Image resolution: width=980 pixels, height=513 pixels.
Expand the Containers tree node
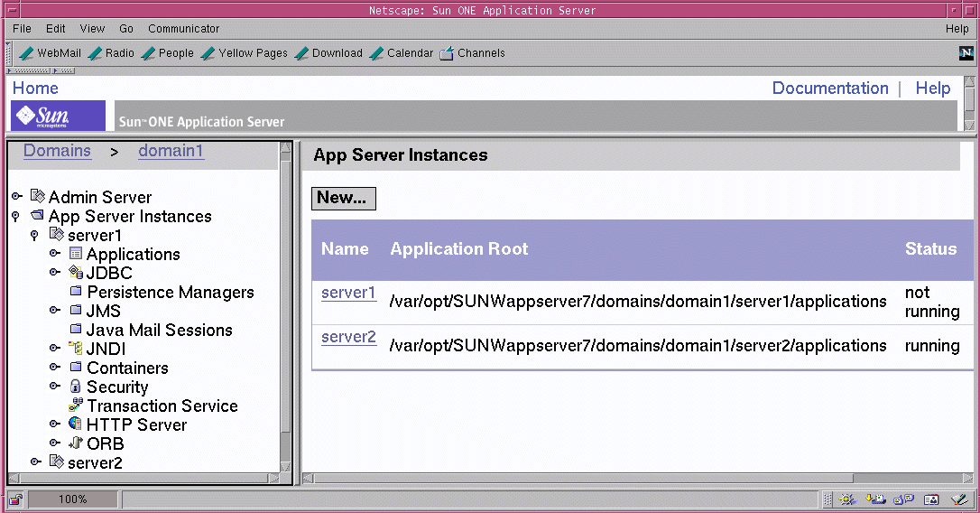[55, 368]
